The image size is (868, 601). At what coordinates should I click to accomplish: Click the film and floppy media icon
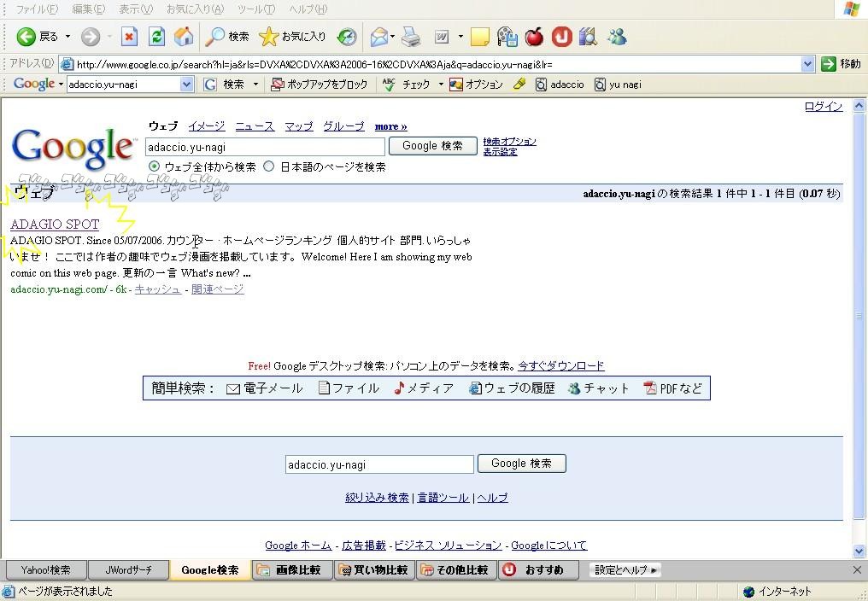507,37
